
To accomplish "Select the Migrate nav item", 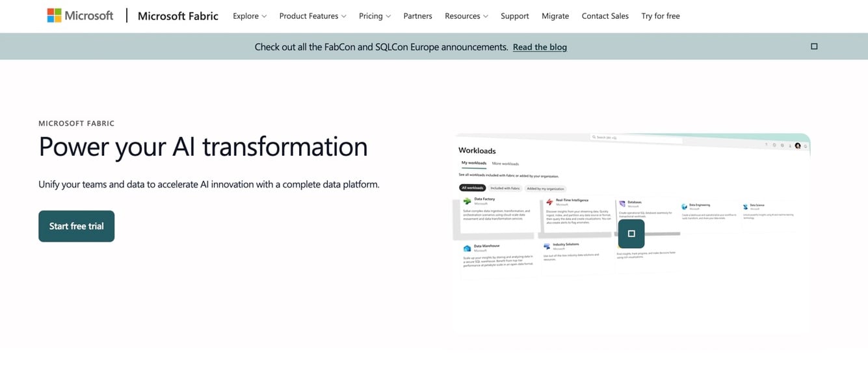I will pyautogui.click(x=555, y=16).
